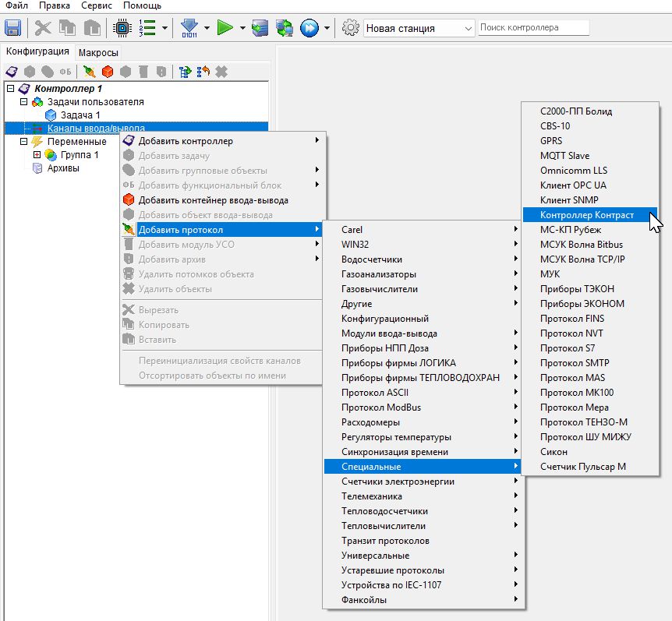Click 'Добавить контейнер ввода-вывода' menu entry
Screen dimensions: 672x621
pyautogui.click(x=213, y=200)
